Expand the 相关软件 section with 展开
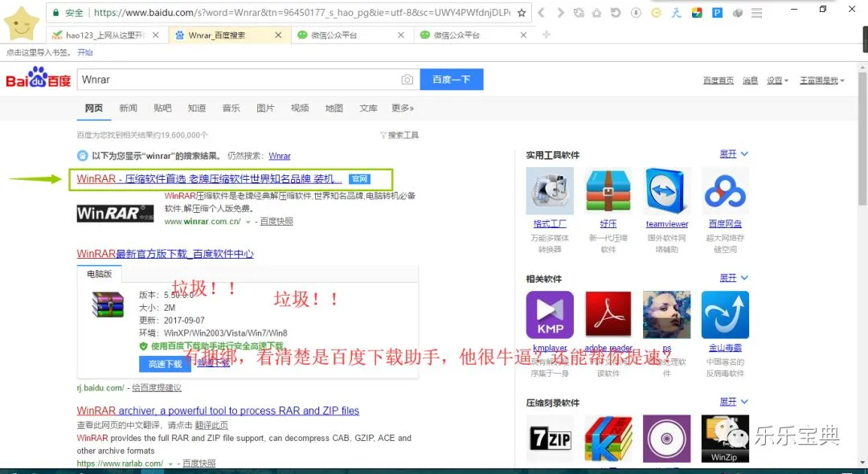 [734, 278]
